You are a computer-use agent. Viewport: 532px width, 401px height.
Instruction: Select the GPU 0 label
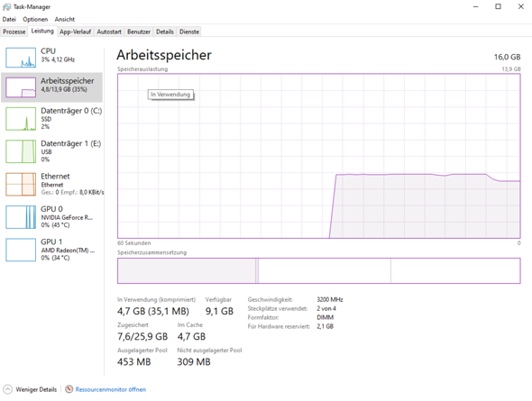coord(51,209)
